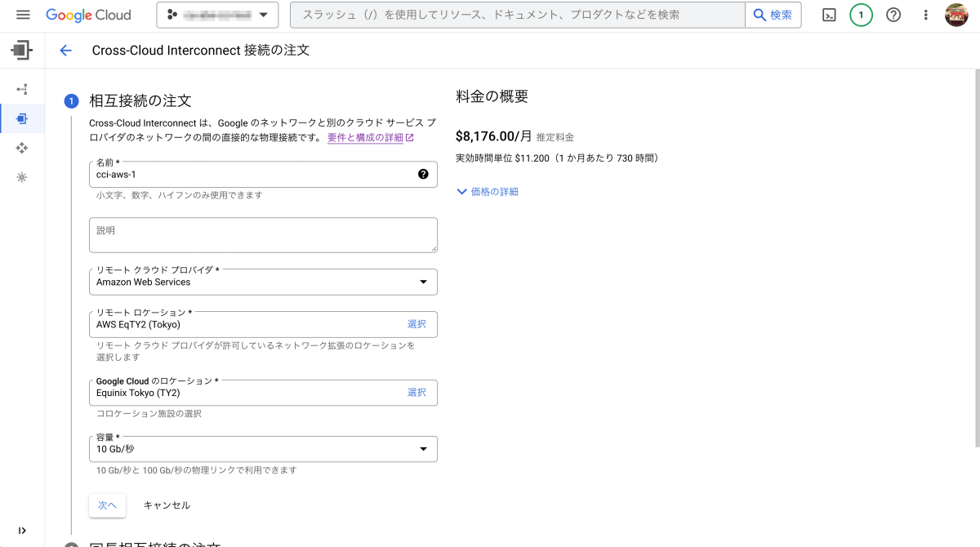Open the notifications badge showing 1
980x547 pixels.
tap(861, 15)
